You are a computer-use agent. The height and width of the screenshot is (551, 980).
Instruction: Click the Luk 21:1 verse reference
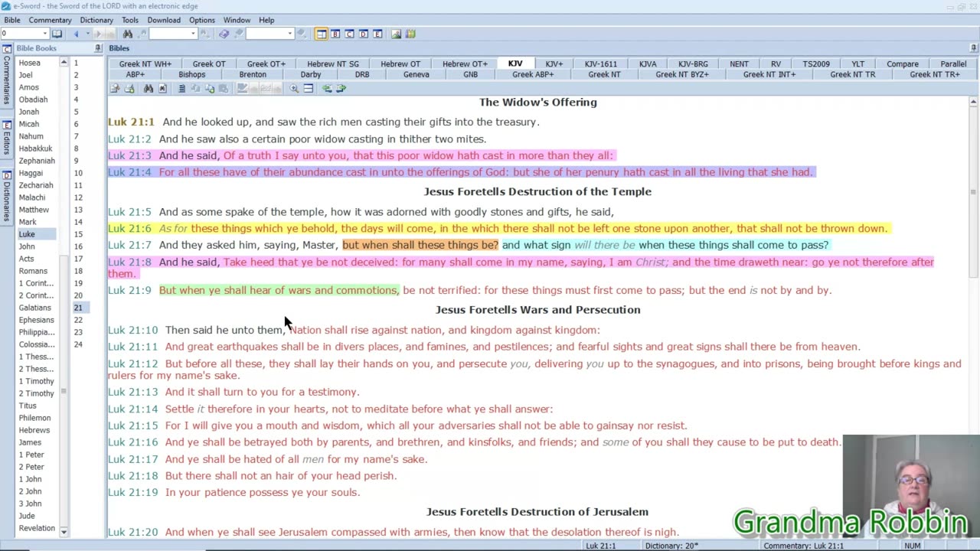tap(131, 122)
